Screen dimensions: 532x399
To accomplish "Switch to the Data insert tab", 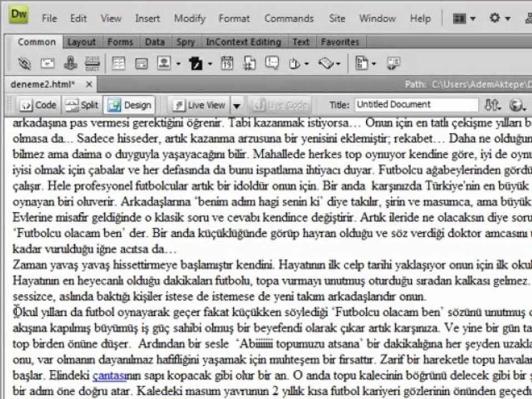I will (x=155, y=42).
